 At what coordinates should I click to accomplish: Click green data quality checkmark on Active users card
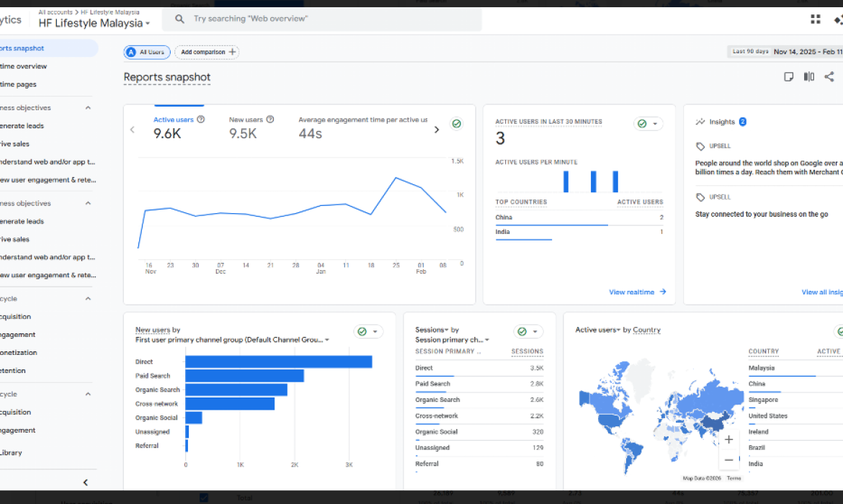457,123
